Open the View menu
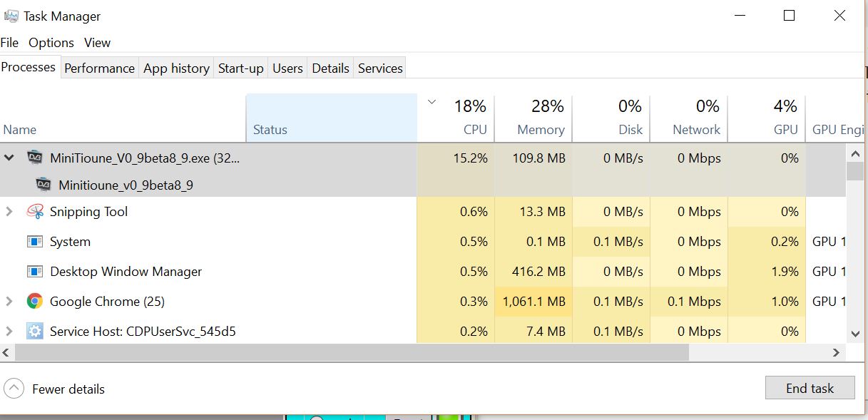The image size is (868, 420). tap(98, 43)
